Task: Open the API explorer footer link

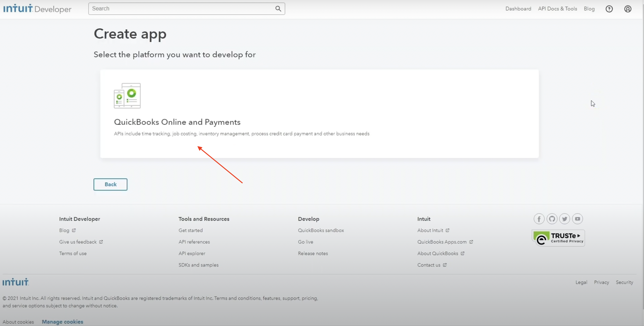Action: pos(192,253)
